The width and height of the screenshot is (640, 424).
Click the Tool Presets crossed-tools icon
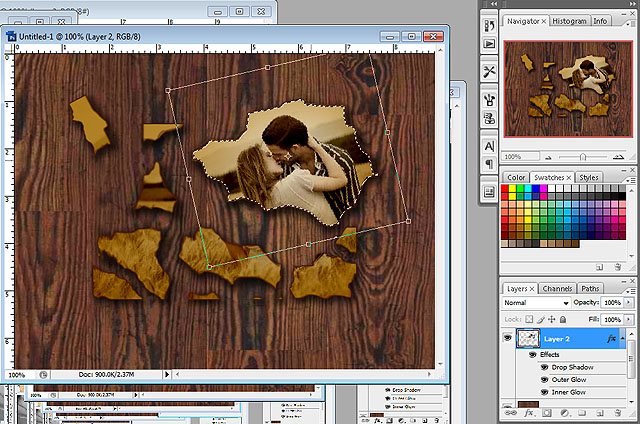point(489,72)
